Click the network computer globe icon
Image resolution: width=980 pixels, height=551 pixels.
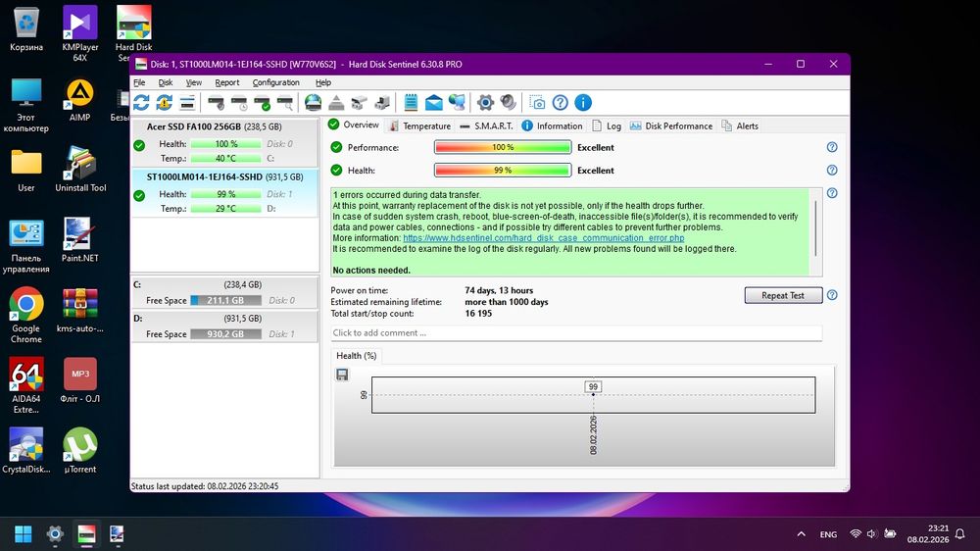[x=457, y=103]
